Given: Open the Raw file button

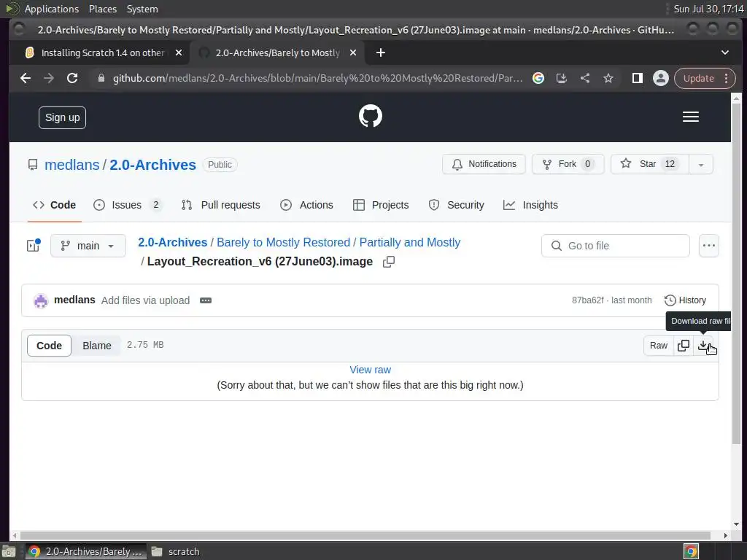Looking at the screenshot, I should click(659, 345).
